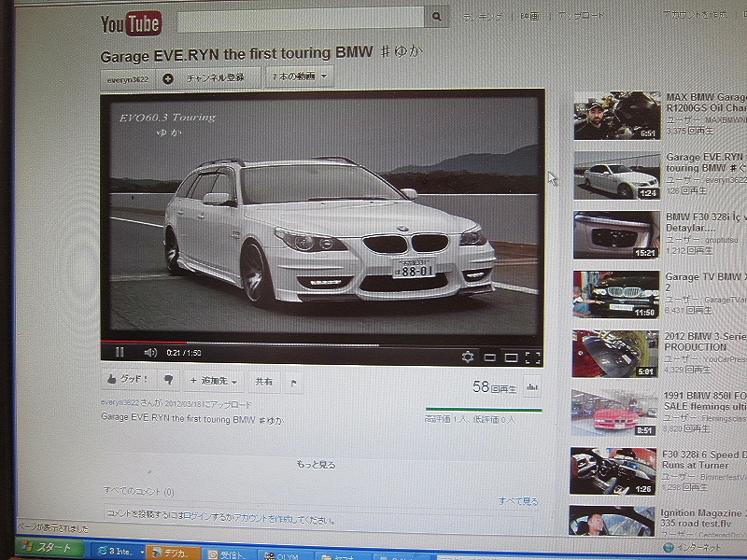Focus the YouTube search field
This screenshot has height=560, width=747.
pyautogui.click(x=301, y=20)
